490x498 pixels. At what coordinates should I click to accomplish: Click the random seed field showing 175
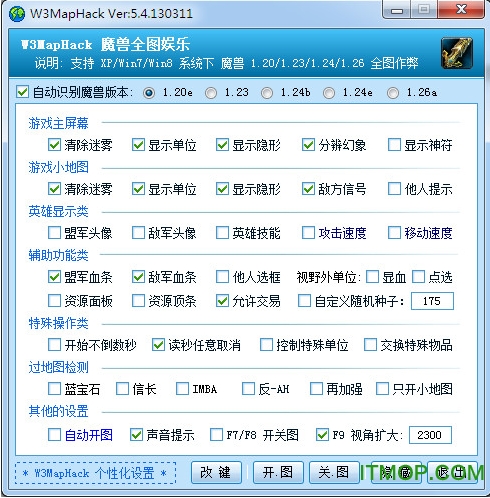pos(432,301)
